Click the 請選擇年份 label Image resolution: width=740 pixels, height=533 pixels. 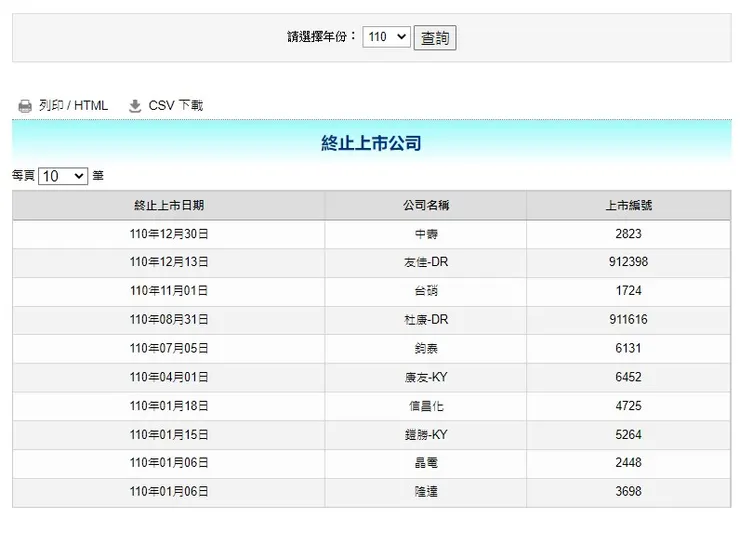pos(321,36)
